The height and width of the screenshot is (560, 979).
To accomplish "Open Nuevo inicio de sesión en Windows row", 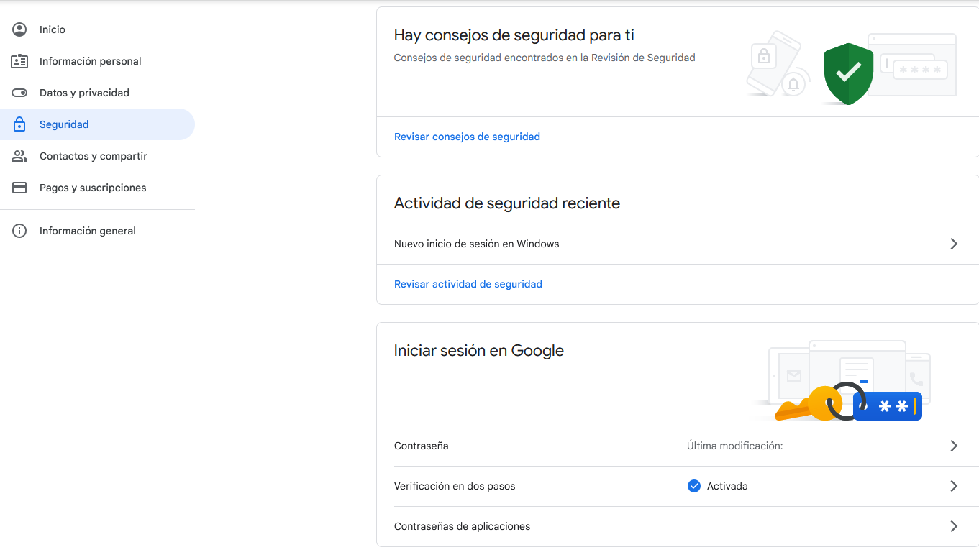I will click(678, 244).
